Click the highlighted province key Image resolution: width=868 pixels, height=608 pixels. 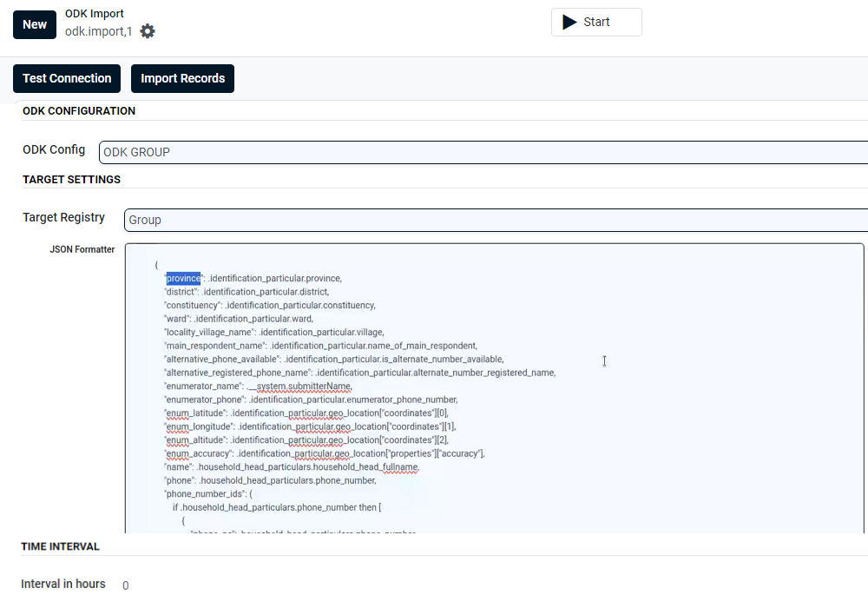[x=183, y=279]
